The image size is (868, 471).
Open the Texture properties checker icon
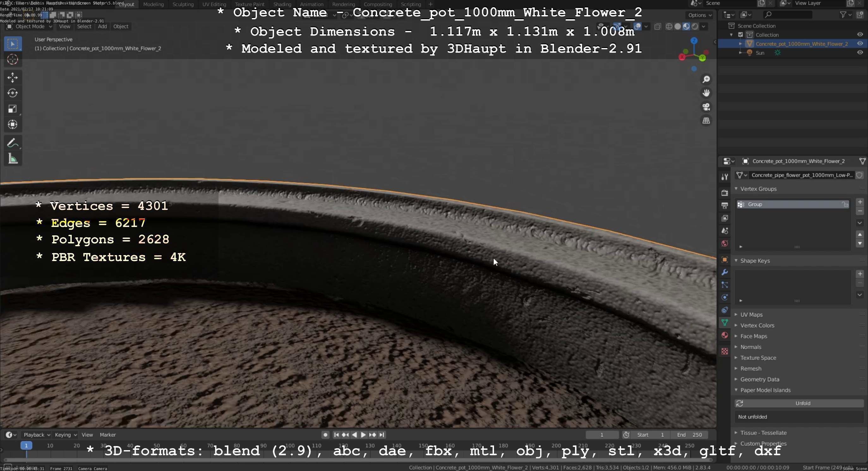tap(725, 351)
